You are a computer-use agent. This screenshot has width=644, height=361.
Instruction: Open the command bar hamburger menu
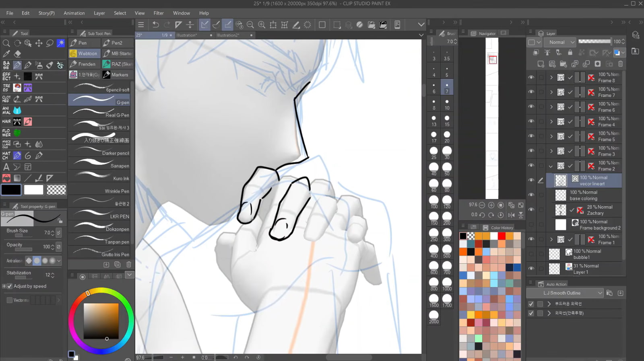(141, 25)
